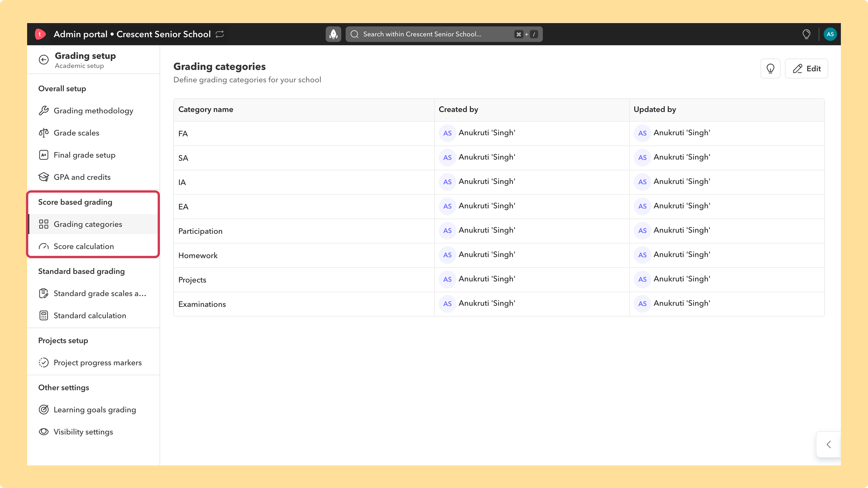
Task: Click the AS avatar in FA Created by
Action: [447, 133]
